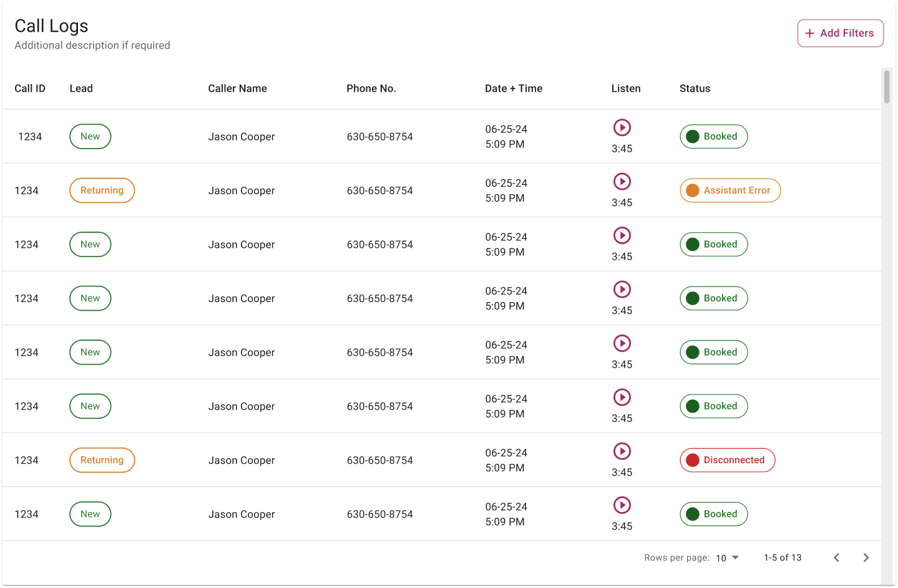898x588 pixels.
Task: Click the Returning lead tag in the second row
Action: tap(102, 190)
